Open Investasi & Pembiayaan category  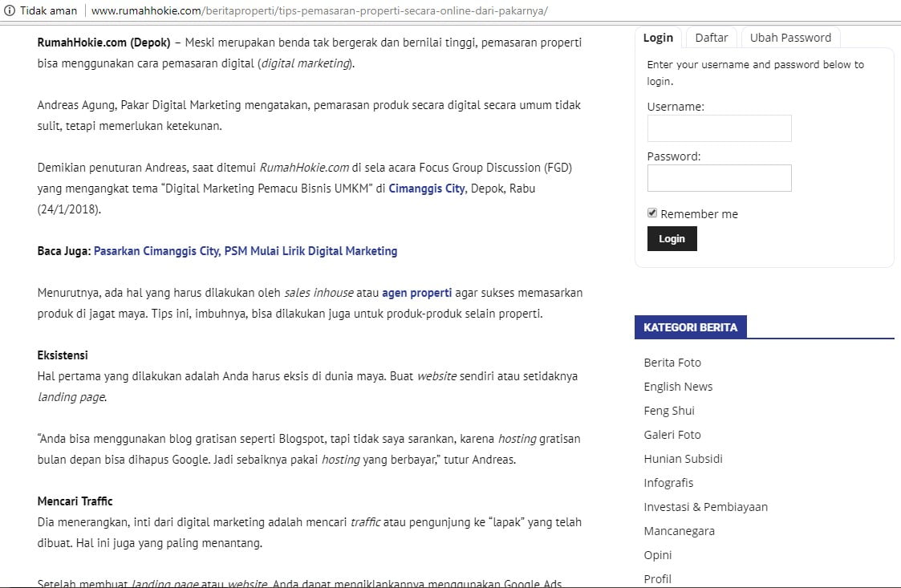(705, 507)
